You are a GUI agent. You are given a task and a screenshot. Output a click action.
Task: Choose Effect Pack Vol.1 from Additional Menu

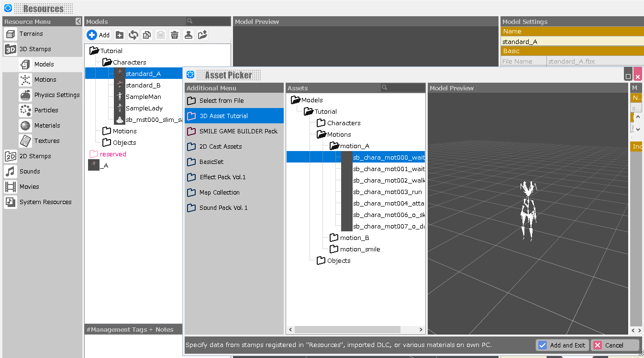click(222, 177)
